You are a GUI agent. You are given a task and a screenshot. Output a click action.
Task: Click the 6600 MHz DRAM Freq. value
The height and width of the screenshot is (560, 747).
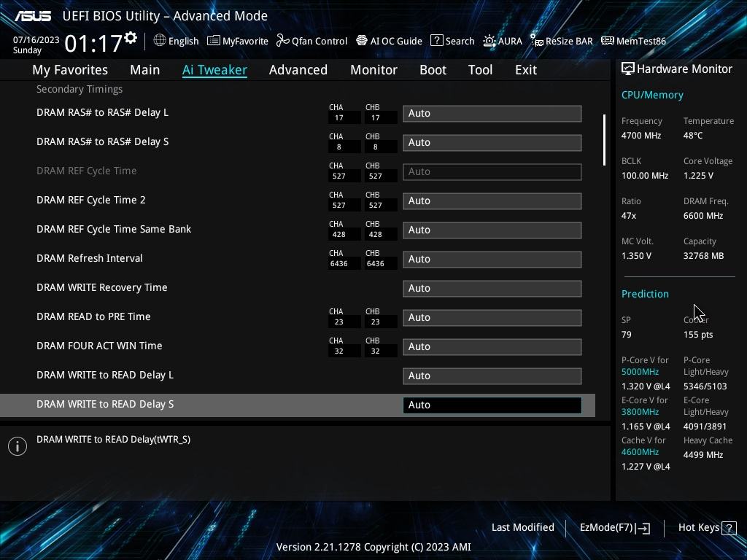pyautogui.click(x=703, y=215)
